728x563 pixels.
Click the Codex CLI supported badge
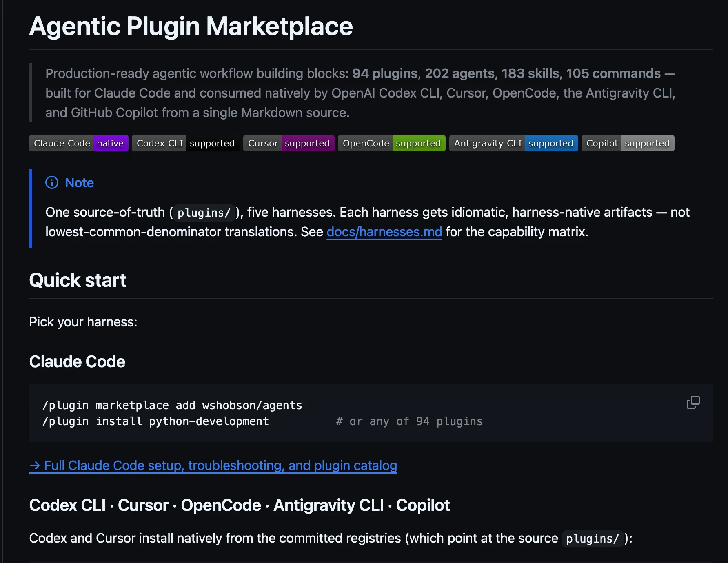coord(186,143)
